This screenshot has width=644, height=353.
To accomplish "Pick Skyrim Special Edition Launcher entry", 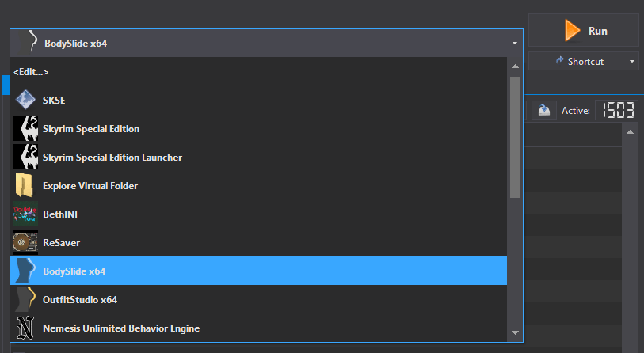I will [112, 158].
